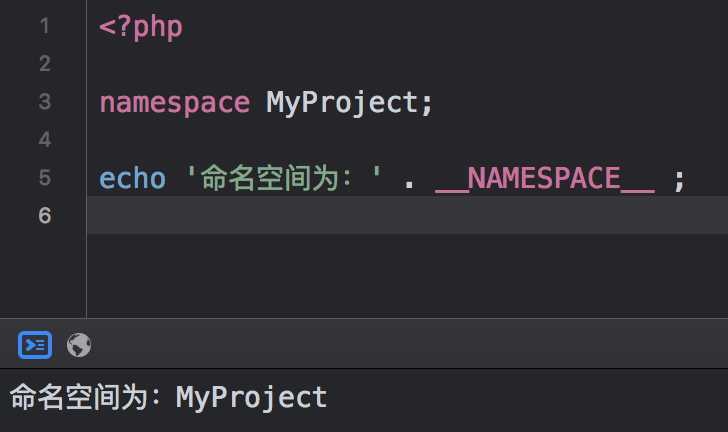This screenshot has height=432, width=728.
Task: Place cursor in highlighted empty line 6
Action: (x=407, y=215)
